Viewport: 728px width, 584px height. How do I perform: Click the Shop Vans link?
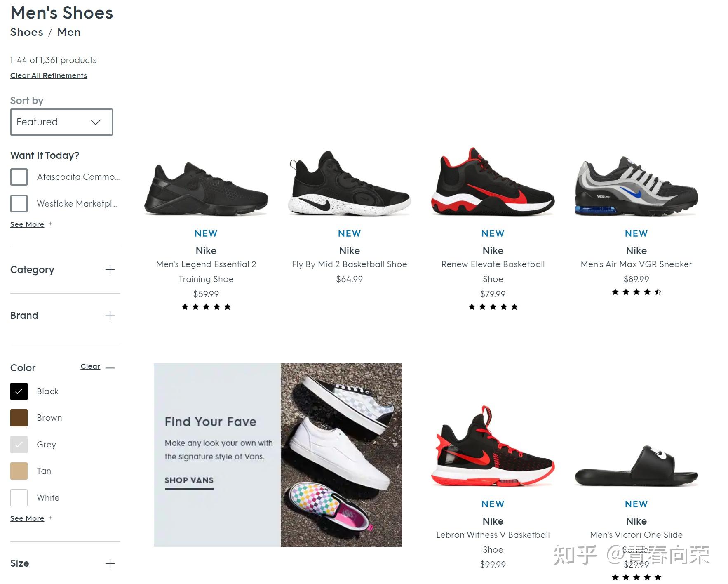click(189, 480)
